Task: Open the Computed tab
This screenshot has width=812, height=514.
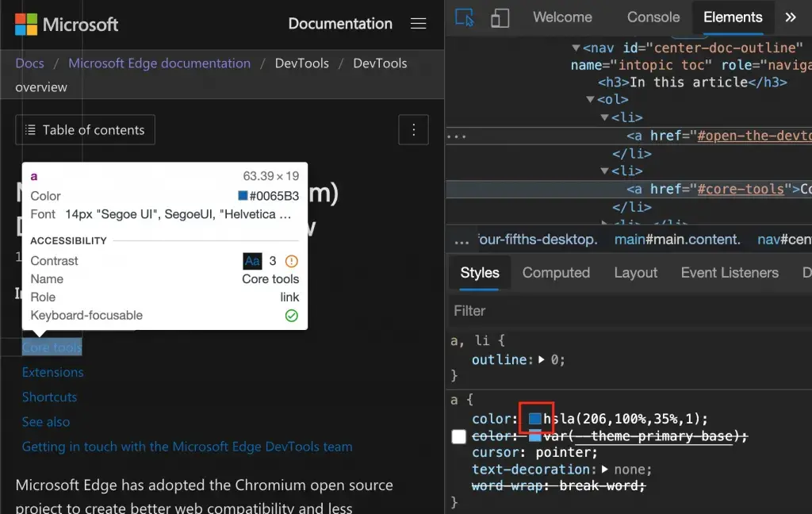Action: pyautogui.click(x=556, y=273)
